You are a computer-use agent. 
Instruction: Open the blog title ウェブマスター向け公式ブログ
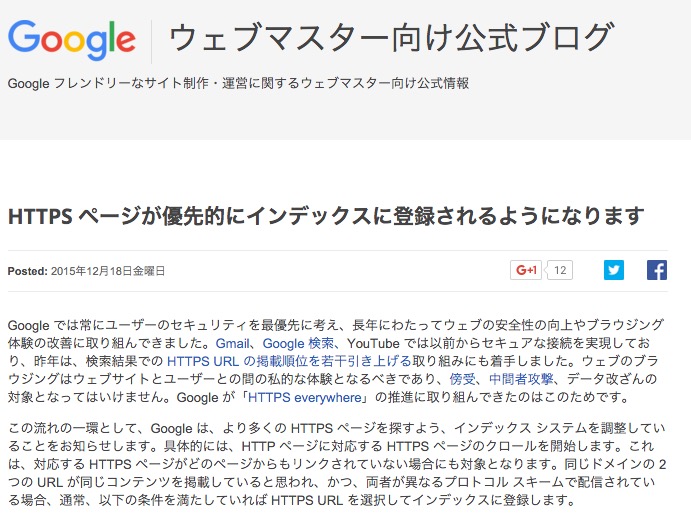coord(391,37)
